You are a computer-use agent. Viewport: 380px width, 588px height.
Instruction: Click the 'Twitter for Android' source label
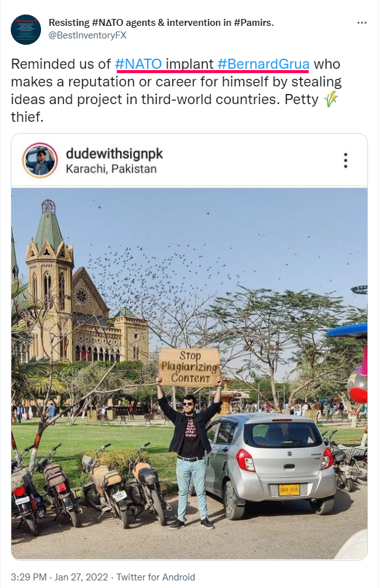coord(156,577)
